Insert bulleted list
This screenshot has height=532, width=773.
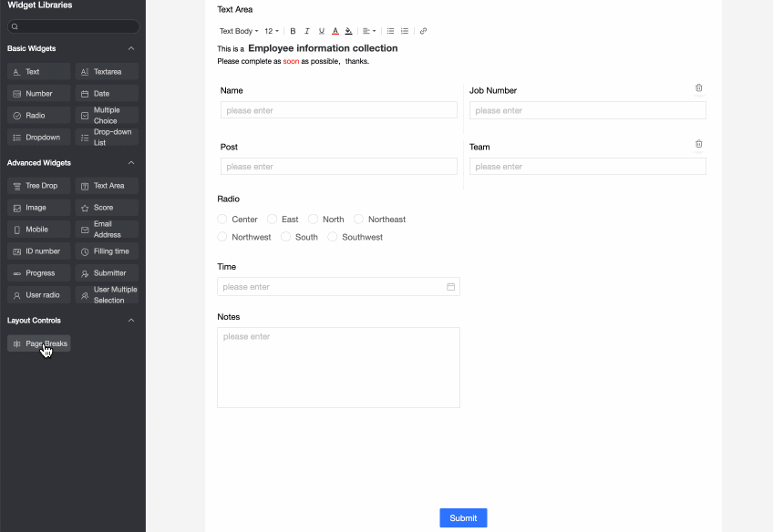(x=390, y=31)
